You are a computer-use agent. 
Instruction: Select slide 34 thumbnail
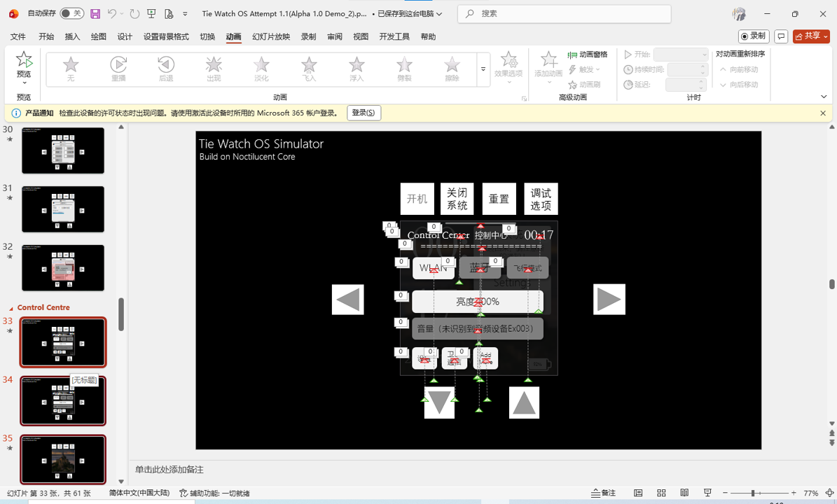pyautogui.click(x=63, y=400)
